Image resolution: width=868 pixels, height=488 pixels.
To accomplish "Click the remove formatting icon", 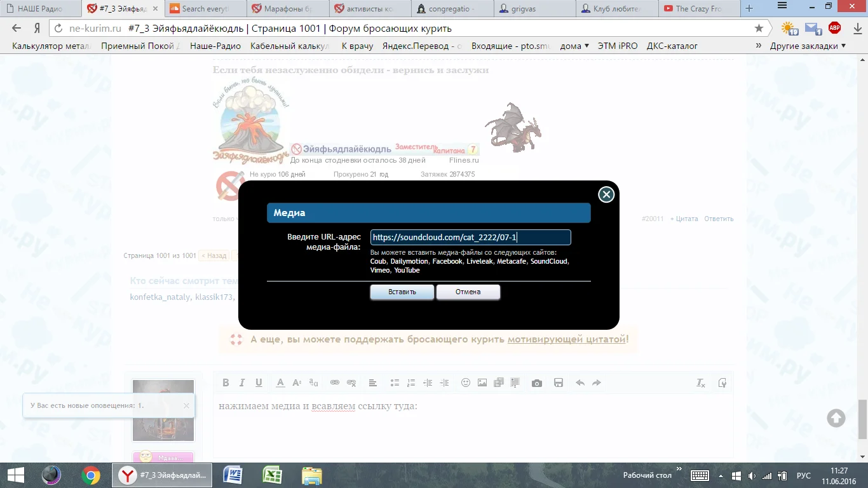I will pyautogui.click(x=701, y=383).
